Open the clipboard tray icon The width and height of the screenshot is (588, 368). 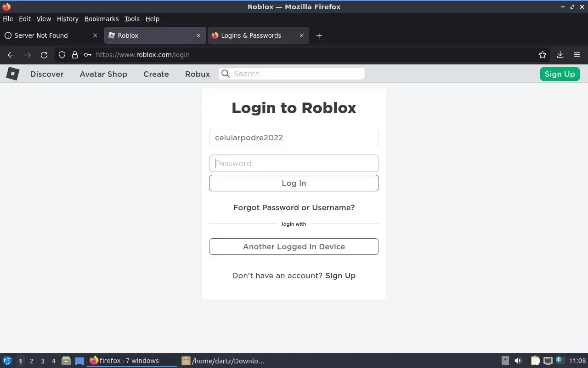[x=535, y=361]
